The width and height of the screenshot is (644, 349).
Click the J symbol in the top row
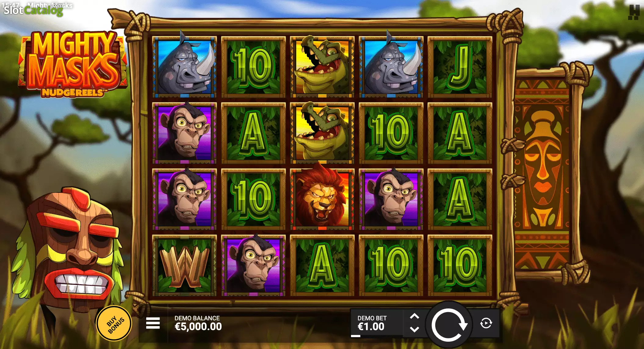coord(460,67)
